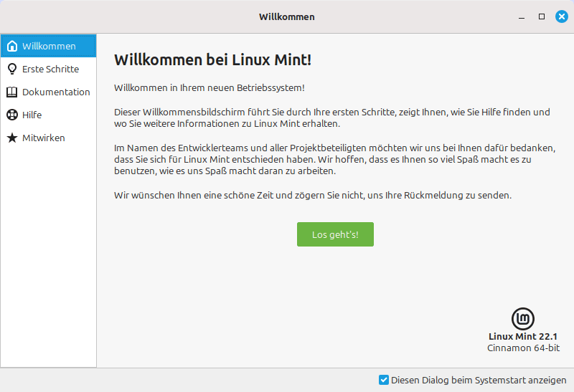Image resolution: width=574 pixels, height=392 pixels.
Task: Click the home icon beside Willkommen
Action: (x=12, y=46)
